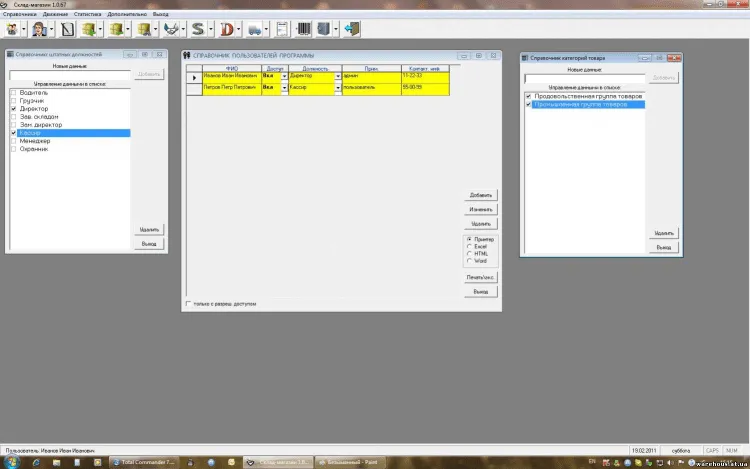Switch to Total Commander in taskbar
This screenshot has width=750, height=469.
click(x=143, y=462)
